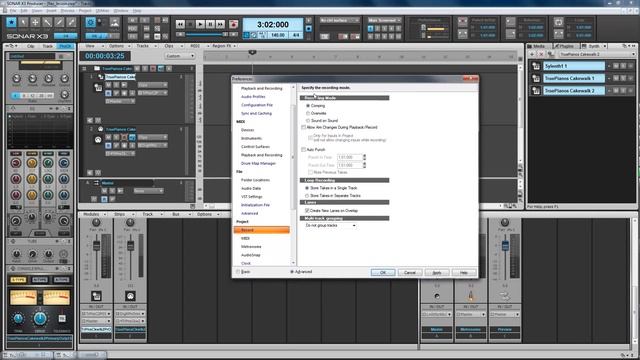Screen dimensions: 640x360
Task: Select the Move tool with crossed arrows
Action: tap(35, 22)
